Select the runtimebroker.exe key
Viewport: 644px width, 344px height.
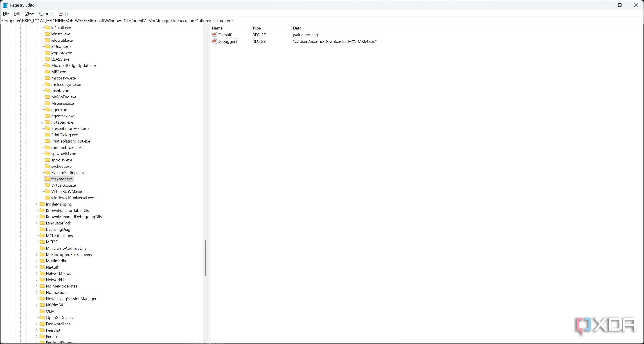pyautogui.click(x=67, y=147)
